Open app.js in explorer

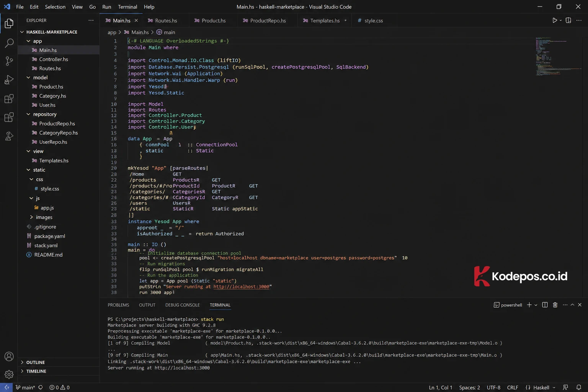point(47,208)
